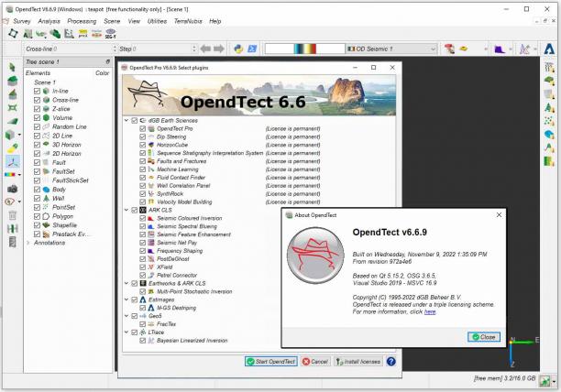Image resolution: width=561 pixels, height=392 pixels.
Task: Open the SEG-Y import icon
Action: pos(111,34)
